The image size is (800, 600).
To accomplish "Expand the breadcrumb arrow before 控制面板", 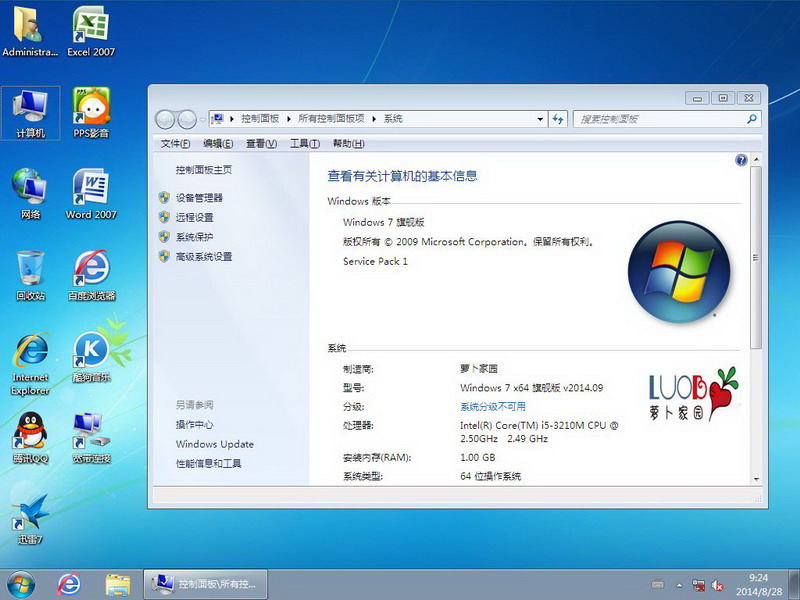I will 232,119.
